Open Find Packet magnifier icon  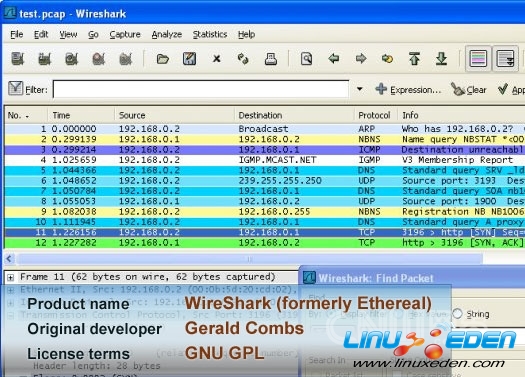coord(306,59)
